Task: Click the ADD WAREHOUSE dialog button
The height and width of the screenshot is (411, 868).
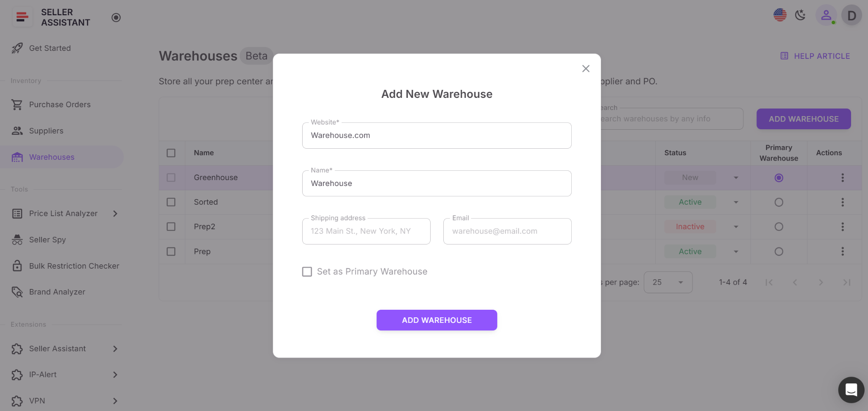Action: (x=437, y=320)
